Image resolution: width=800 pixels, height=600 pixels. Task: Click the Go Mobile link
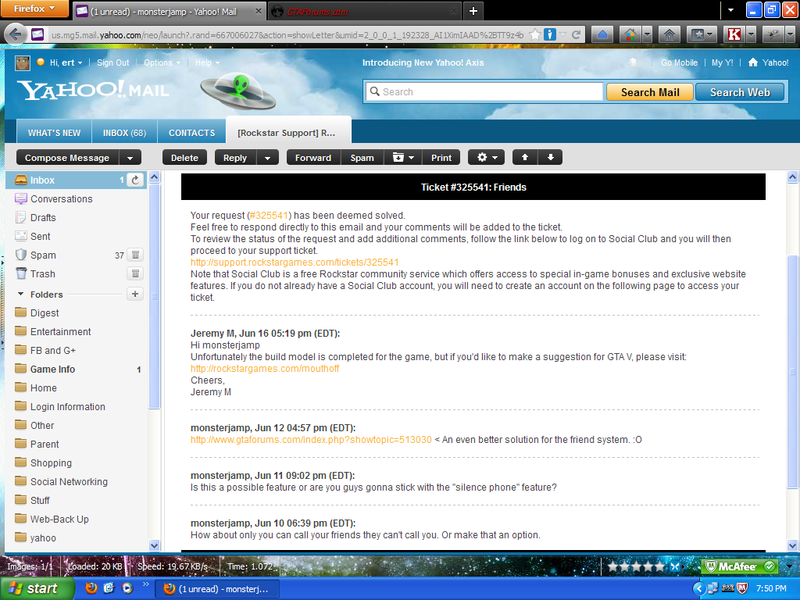pos(679,62)
